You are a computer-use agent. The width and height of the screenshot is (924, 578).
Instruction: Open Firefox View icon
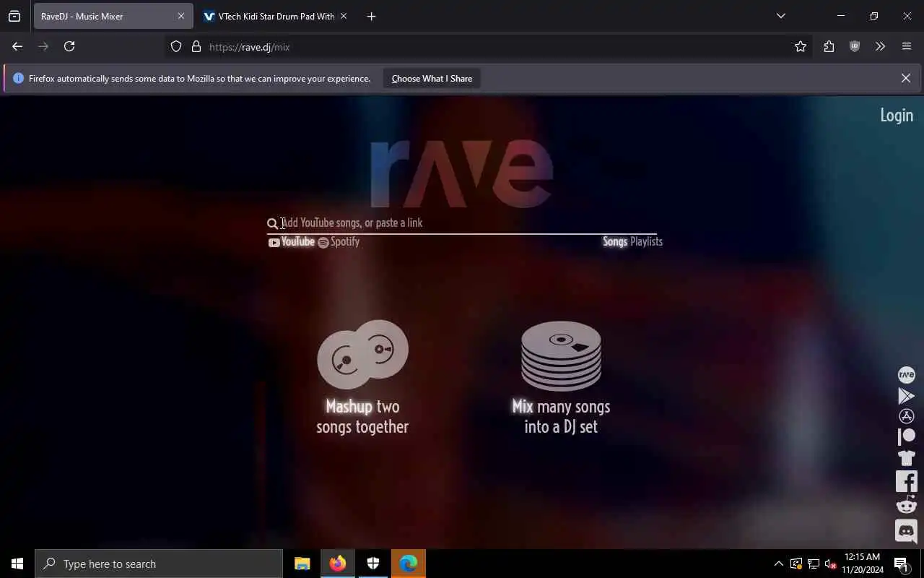[x=14, y=16]
